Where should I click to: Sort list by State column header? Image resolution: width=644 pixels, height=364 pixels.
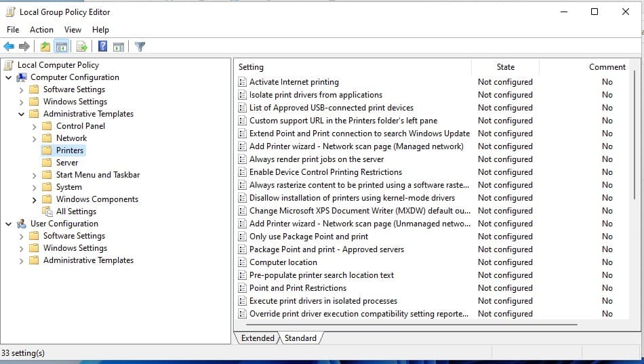[505, 67]
